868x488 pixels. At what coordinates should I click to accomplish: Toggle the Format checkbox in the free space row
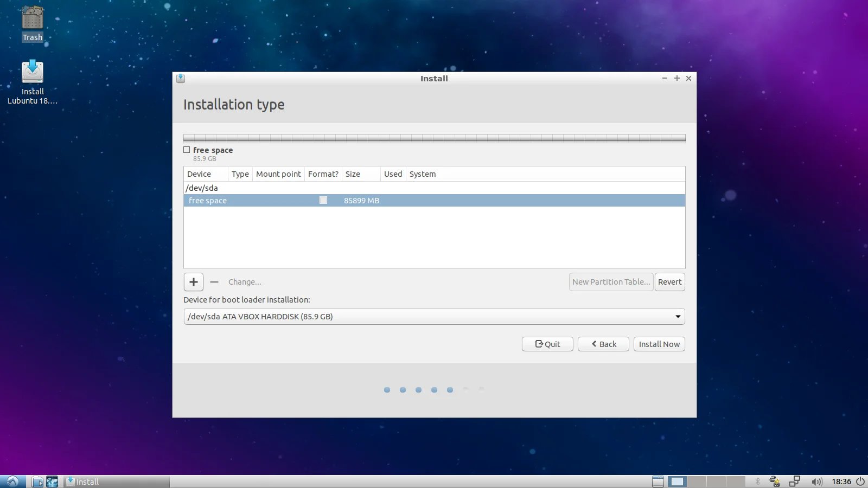(x=323, y=201)
